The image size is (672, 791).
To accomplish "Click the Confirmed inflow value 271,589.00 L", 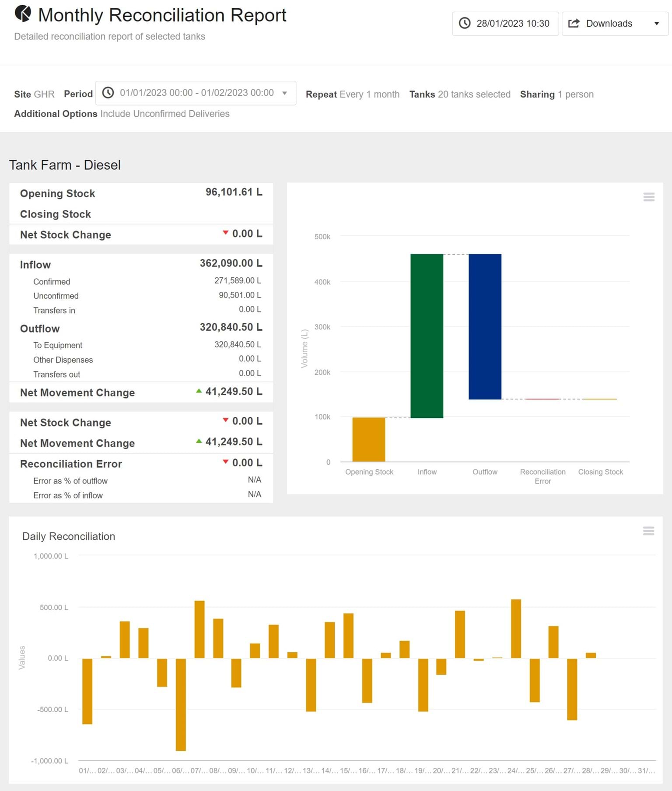I will tap(238, 280).
